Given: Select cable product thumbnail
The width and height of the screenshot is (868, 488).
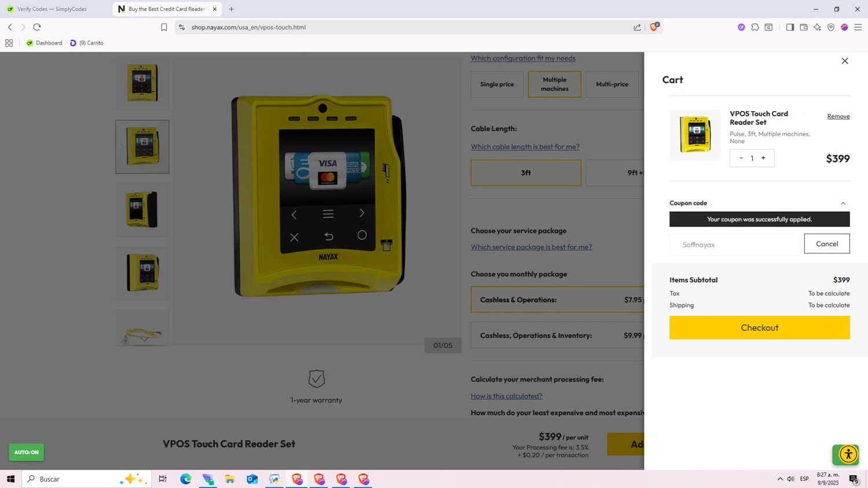Looking at the screenshot, I should [142, 328].
